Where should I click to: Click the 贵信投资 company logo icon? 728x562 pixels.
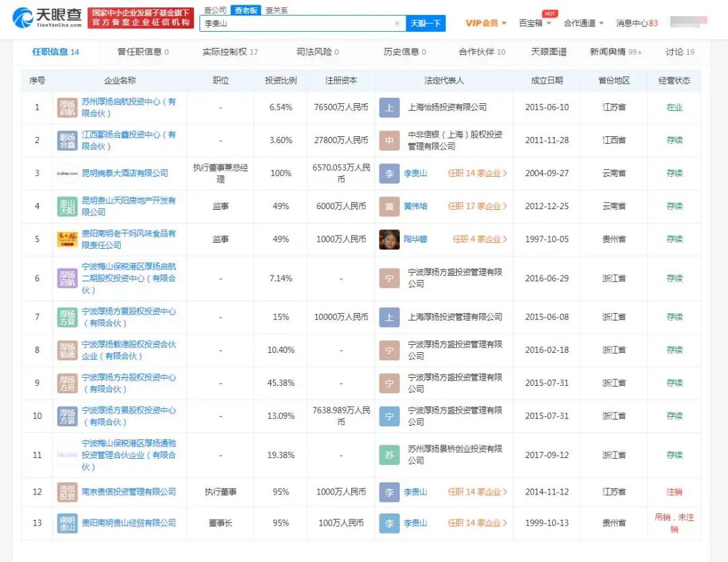67,493
